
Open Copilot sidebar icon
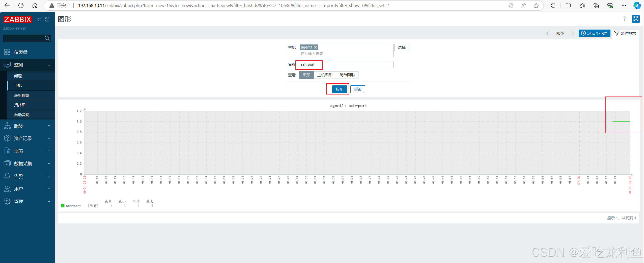point(637,6)
